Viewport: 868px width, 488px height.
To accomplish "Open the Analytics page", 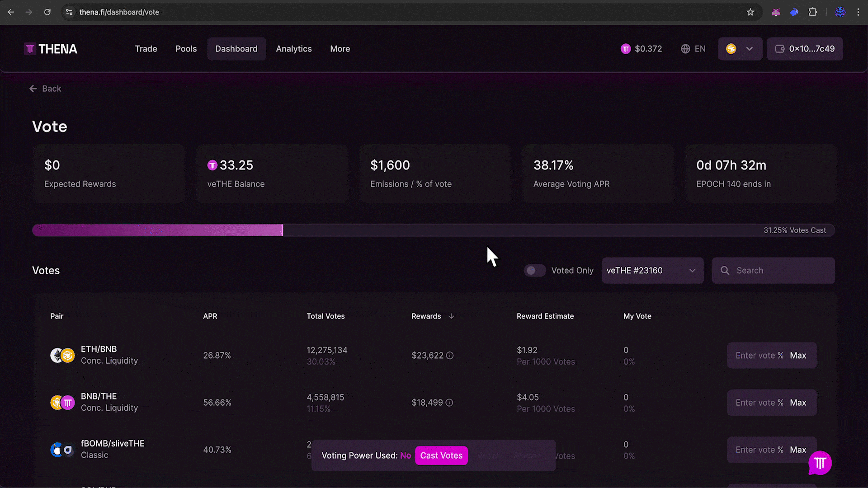I will pos(294,49).
